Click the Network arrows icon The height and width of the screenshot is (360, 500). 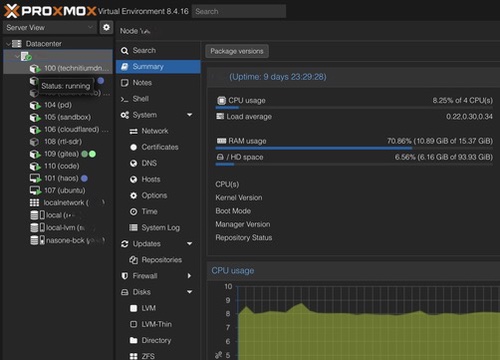point(133,131)
